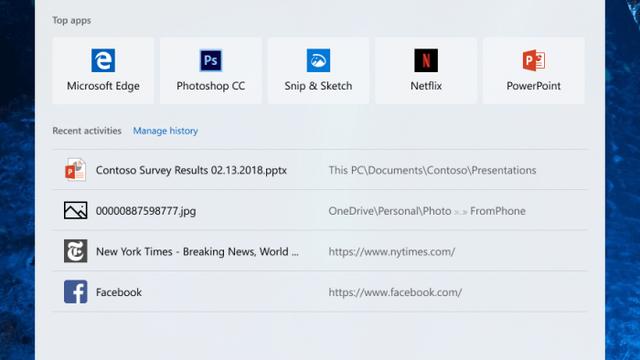
Task: Select the PowerPoint tile label
Action: point(533,86)
